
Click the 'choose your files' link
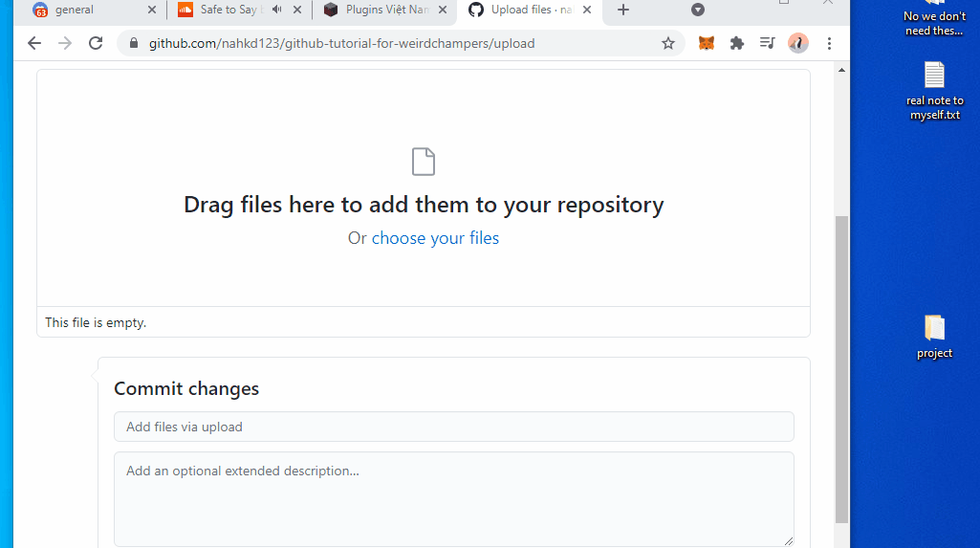[435, 238]
